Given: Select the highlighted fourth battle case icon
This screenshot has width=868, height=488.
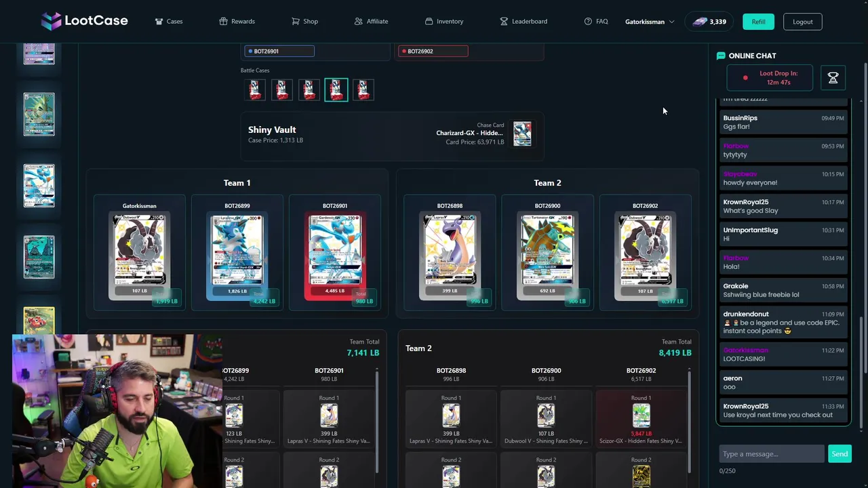Looking at the screenshot, I should click(336, 90).
